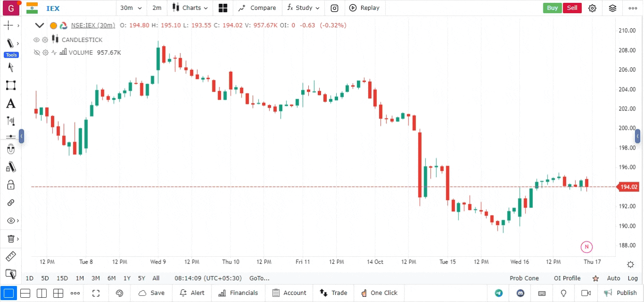Click the red Sell button

pos(572,8)
